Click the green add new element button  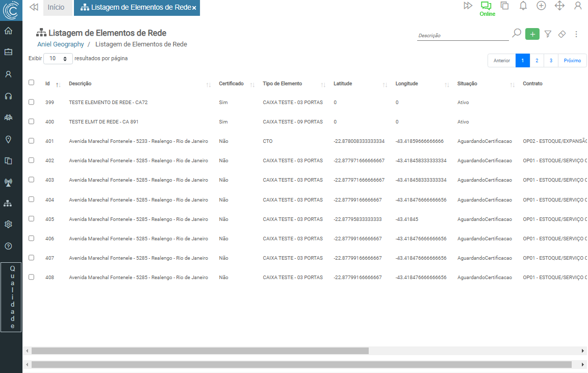[532, 34]
